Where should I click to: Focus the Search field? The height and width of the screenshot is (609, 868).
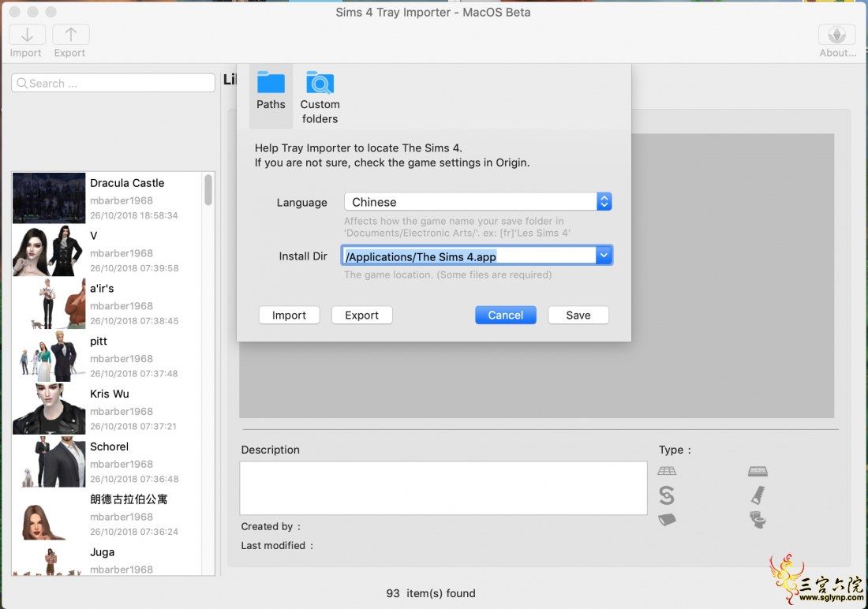tap(113, 83)
